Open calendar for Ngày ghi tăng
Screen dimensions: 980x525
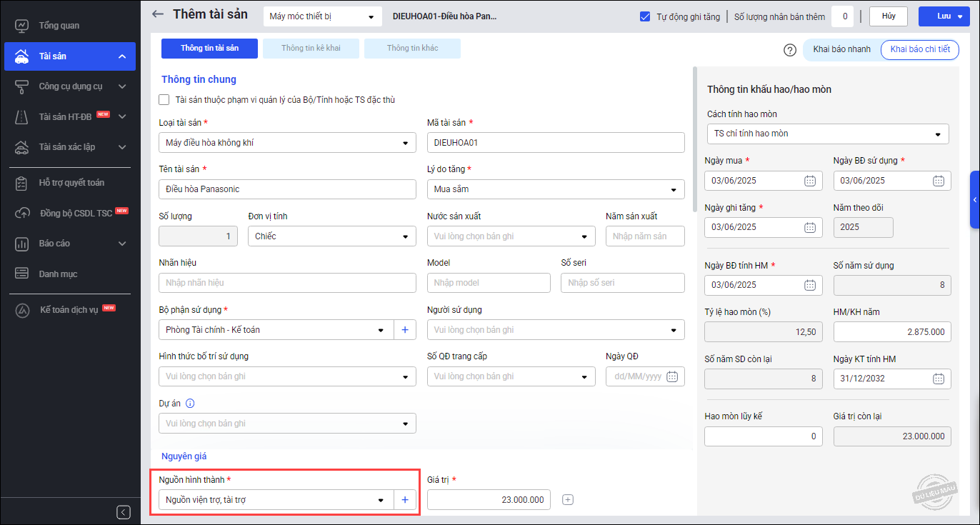(x=810, y=227)
